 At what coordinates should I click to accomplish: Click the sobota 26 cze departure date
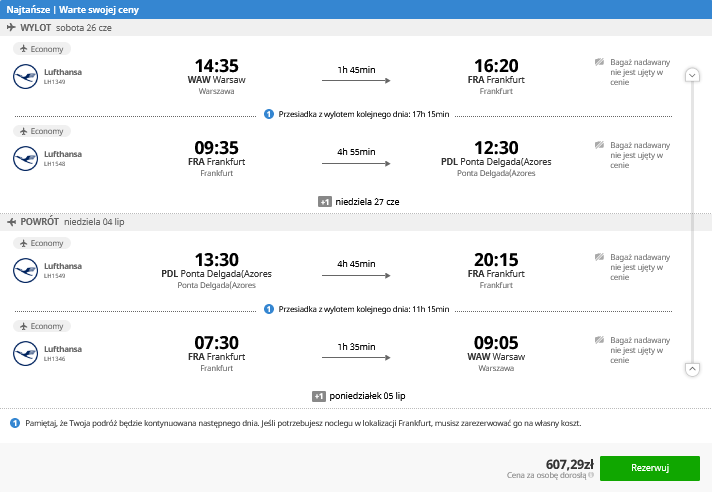[84, 28]
